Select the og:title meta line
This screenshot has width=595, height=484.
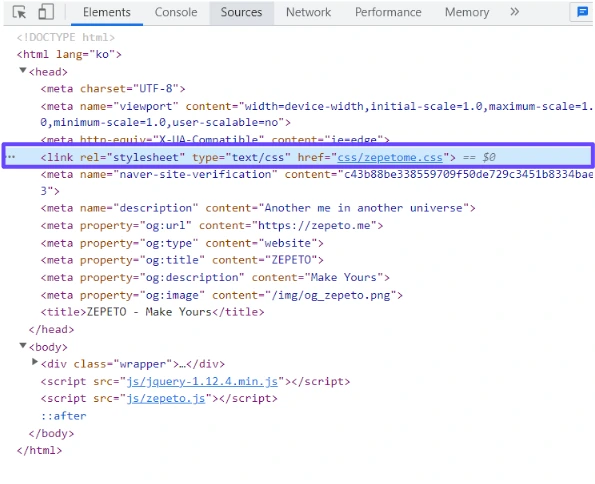182,260
